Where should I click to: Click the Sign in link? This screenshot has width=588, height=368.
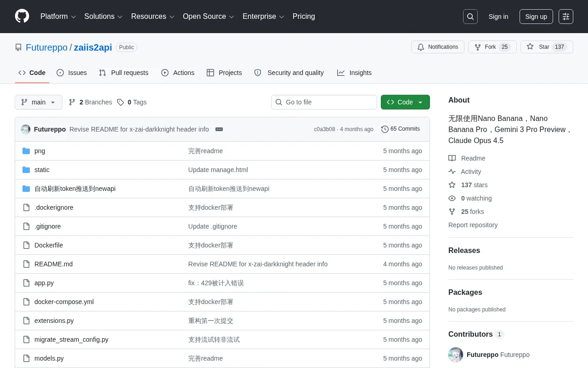pyautogui.click(x=498, y=17)
